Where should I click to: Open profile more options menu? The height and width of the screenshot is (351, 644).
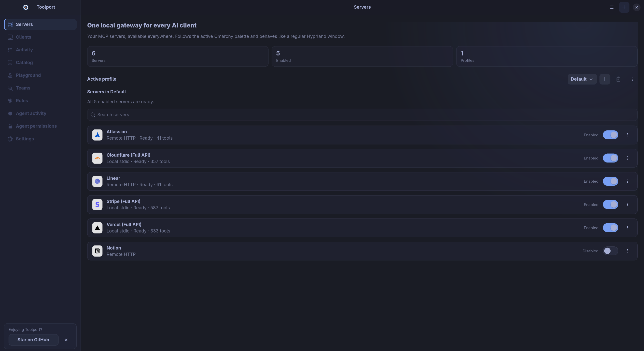tap(632, 79)
